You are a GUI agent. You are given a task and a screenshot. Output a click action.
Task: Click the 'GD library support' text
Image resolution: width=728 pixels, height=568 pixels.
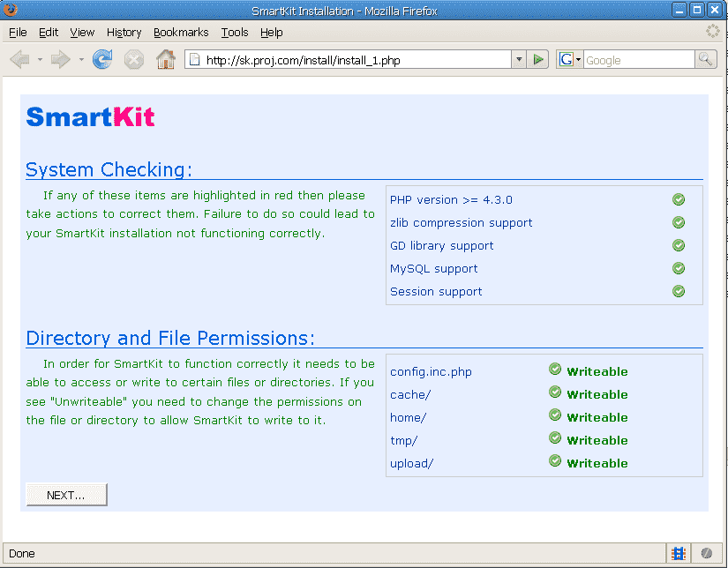coord(441,245)
